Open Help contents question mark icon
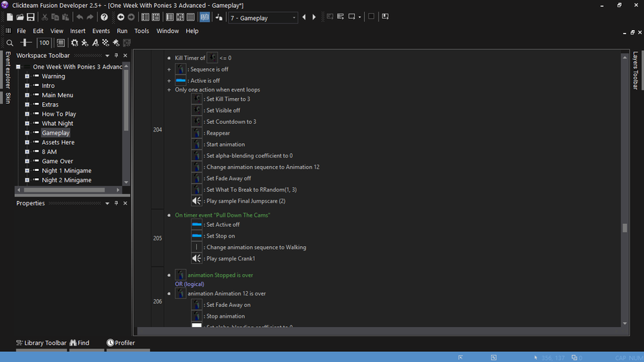This screenshot has width=644, height=362. pos(104,17)
